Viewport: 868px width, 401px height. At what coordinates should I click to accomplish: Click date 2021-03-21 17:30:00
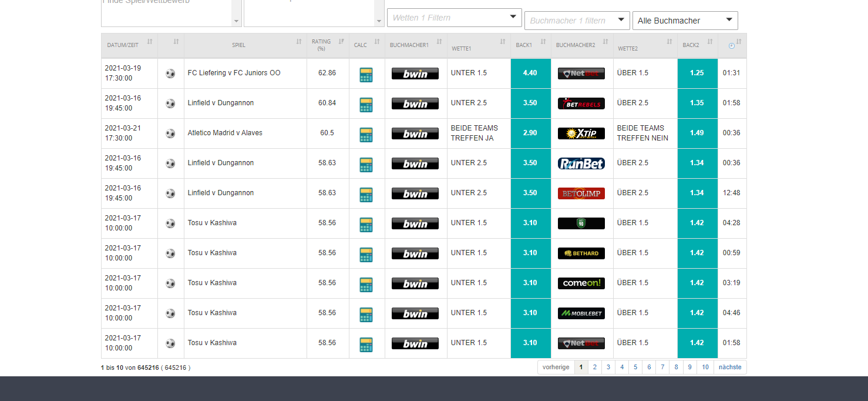pyautogui.click(x=123, y=133)
